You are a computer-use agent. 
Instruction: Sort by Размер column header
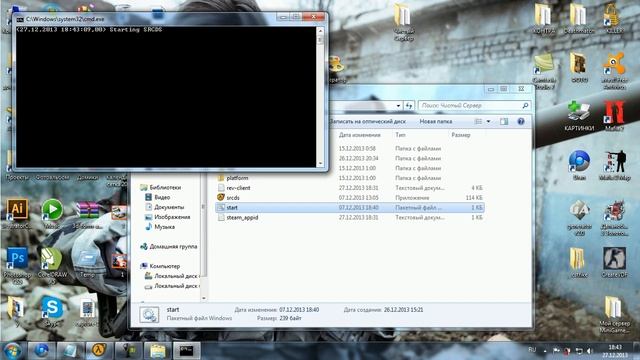point(461,135)
